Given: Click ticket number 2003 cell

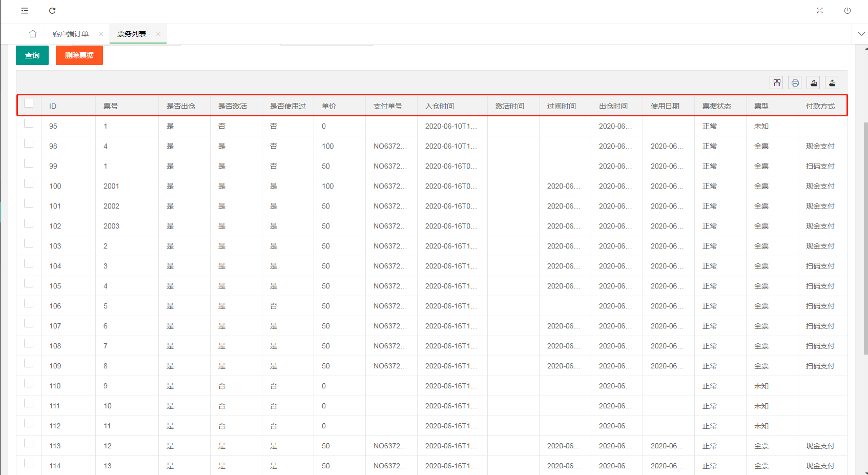Looking at the screenshot, I should click(x=111, y=226).
